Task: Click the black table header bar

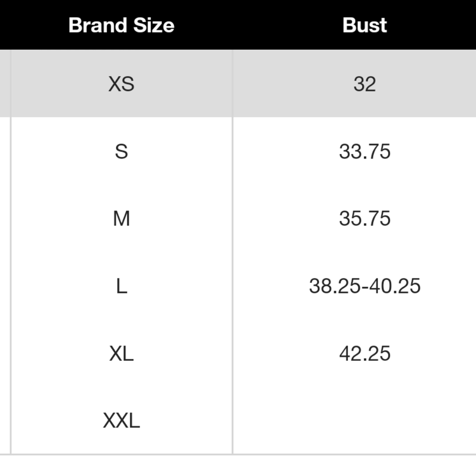Action: pyautogui.click(x=238, y=25)
